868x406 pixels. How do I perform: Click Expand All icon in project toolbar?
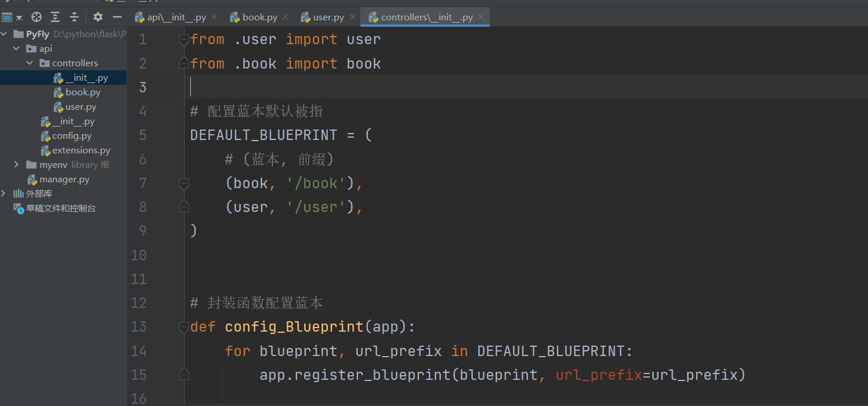pos(55,17)
